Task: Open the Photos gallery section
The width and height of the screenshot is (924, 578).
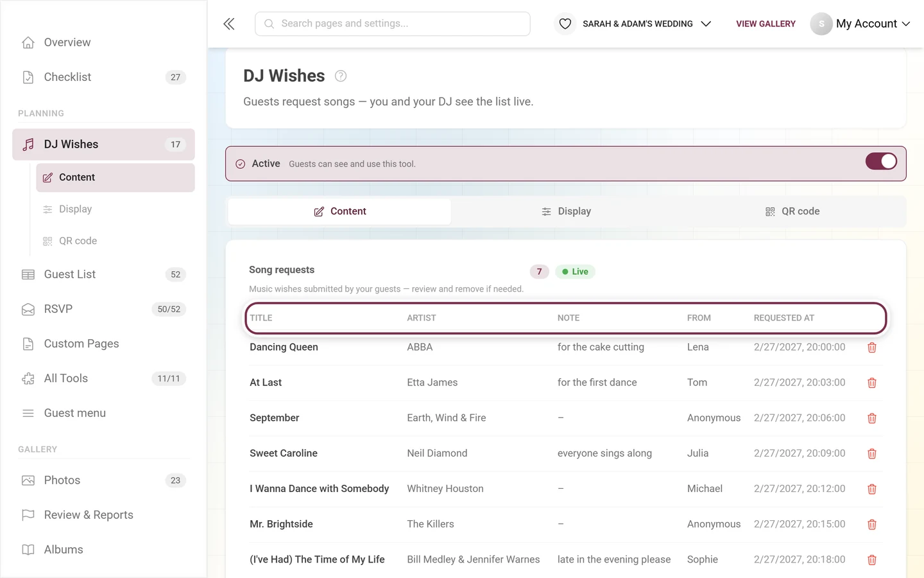Action: [x=103, y=480]
